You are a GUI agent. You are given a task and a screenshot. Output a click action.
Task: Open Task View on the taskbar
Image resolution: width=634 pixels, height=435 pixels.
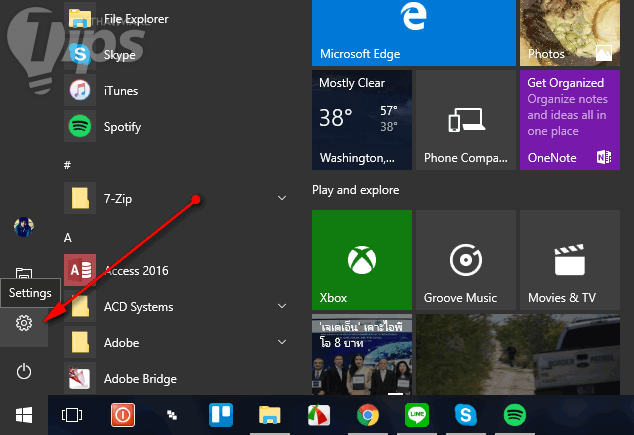[72, 415]
